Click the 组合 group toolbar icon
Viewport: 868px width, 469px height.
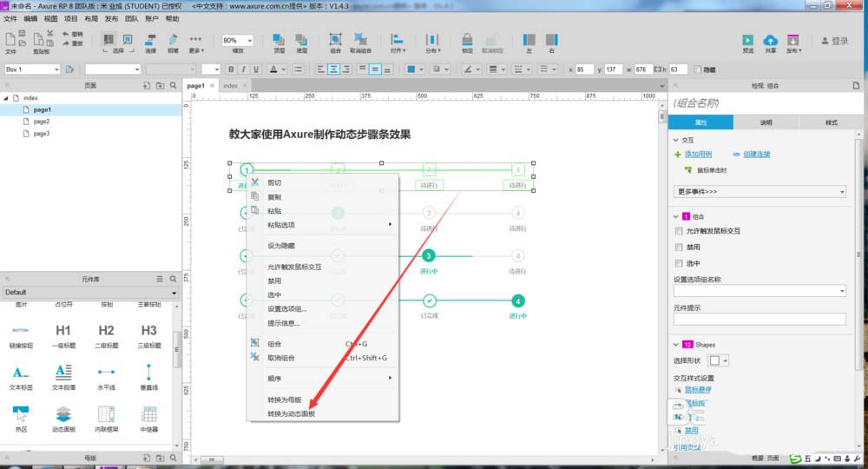tap(335, 40)
